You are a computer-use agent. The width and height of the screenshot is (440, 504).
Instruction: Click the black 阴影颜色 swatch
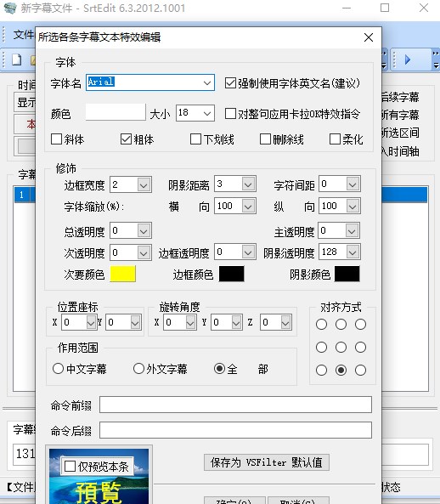347,274
